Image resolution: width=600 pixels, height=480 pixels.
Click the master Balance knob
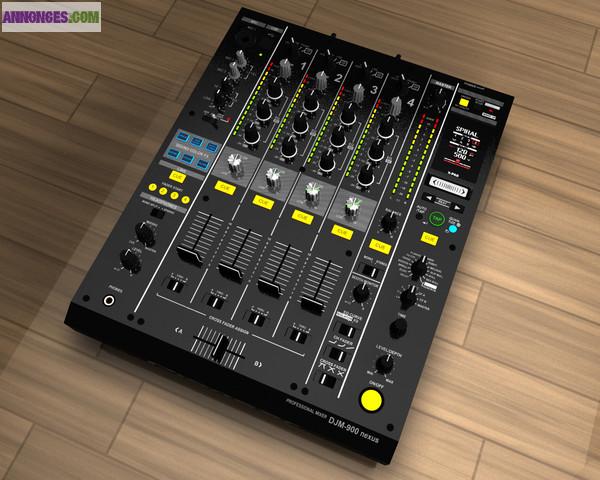389,222
